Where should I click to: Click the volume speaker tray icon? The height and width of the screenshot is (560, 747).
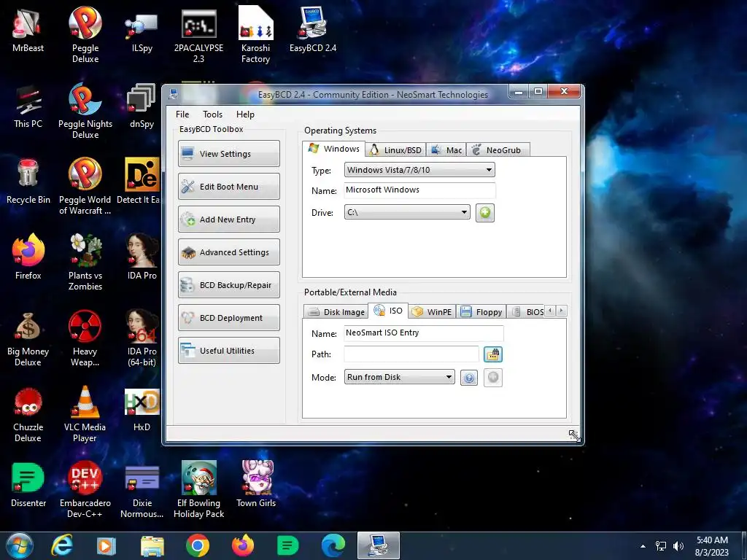point(678,545)
